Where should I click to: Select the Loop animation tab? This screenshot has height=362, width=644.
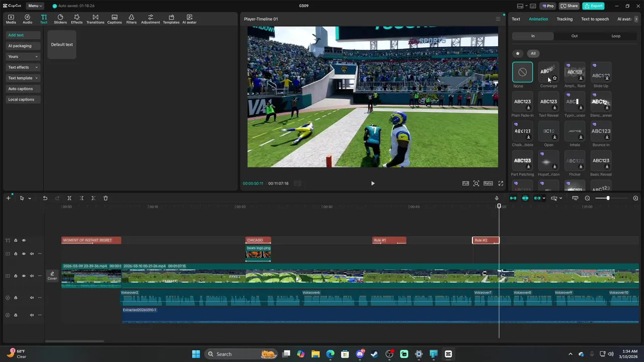coord(616,36)
